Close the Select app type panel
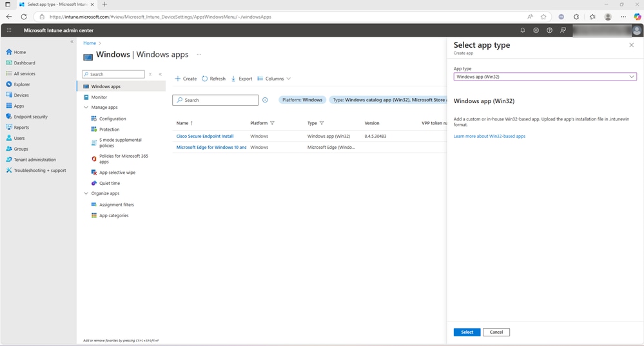 [x=631, y=45]
